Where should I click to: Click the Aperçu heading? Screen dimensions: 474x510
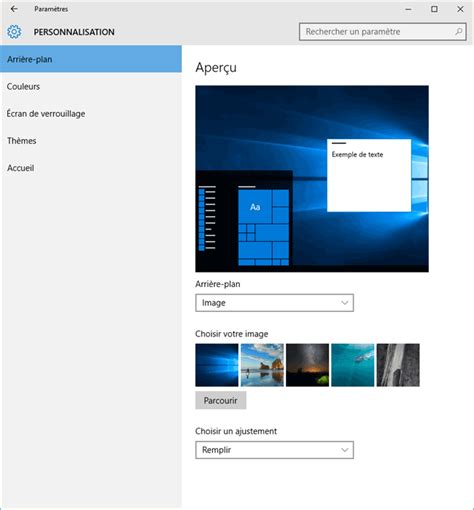pyautogui.click(x=216, y=68)
